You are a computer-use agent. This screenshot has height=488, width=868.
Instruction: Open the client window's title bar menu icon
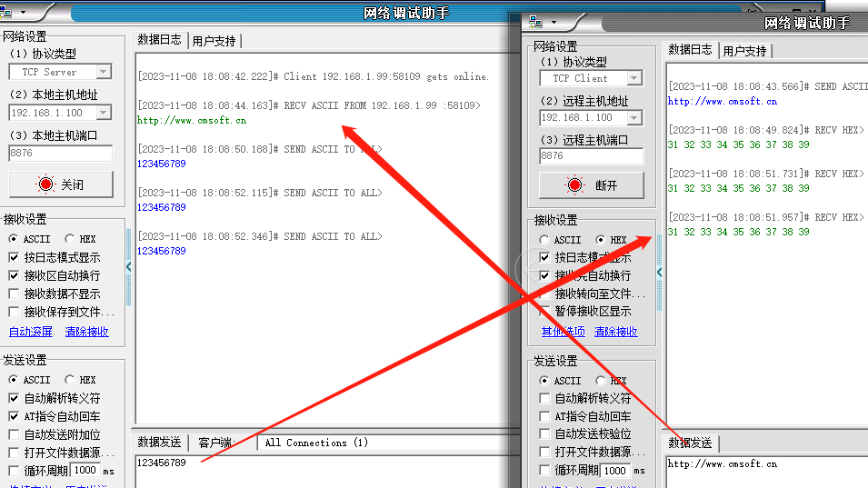click(x=536, y=23)
